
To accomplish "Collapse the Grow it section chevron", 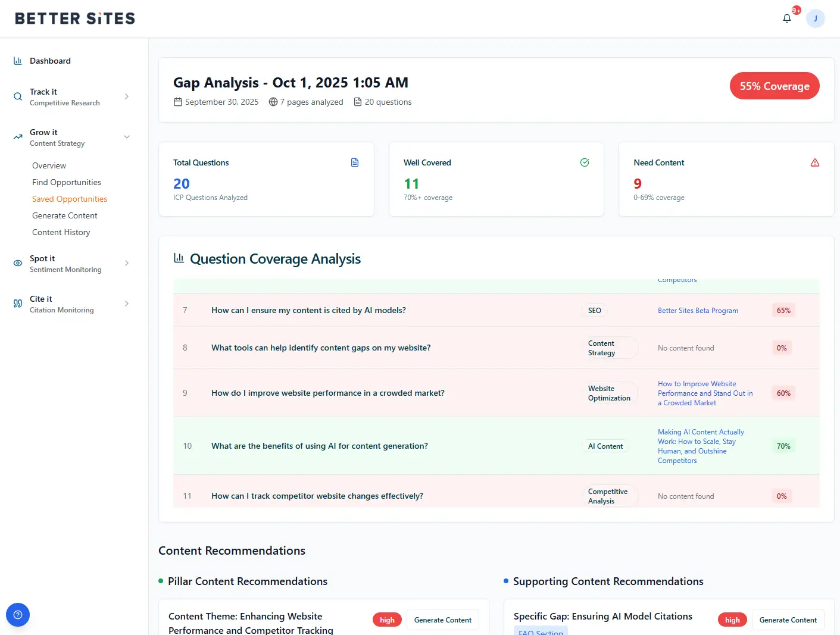I will pyautogui.click(x=127, y=137).
